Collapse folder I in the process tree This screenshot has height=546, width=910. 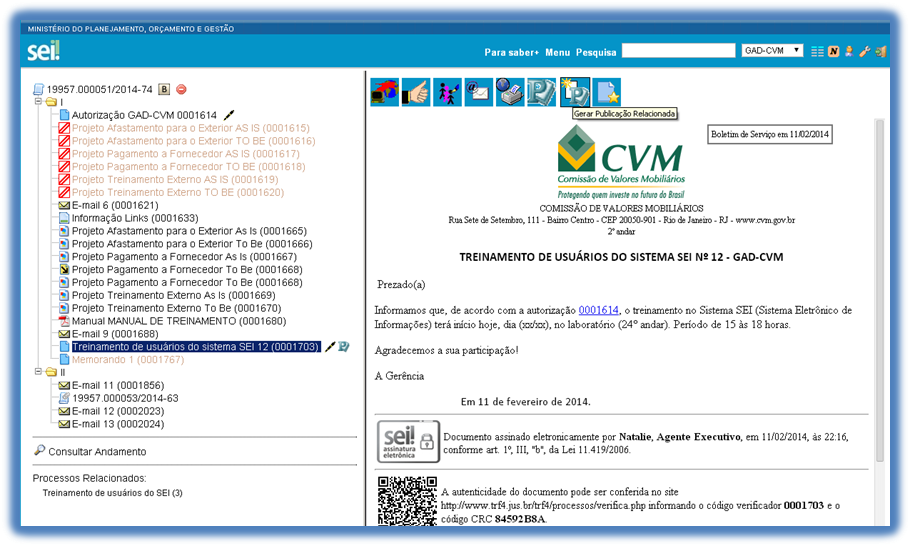click(38, 102)
